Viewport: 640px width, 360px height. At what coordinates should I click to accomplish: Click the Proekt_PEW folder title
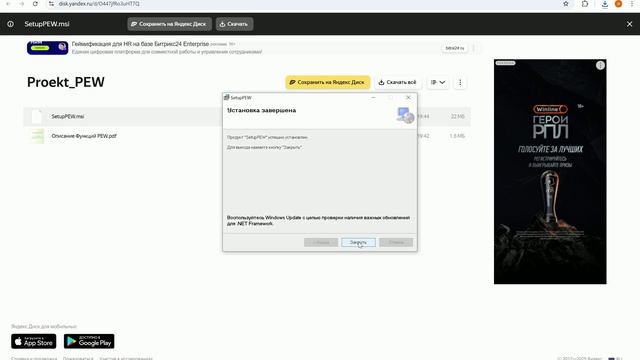[66, 82]
